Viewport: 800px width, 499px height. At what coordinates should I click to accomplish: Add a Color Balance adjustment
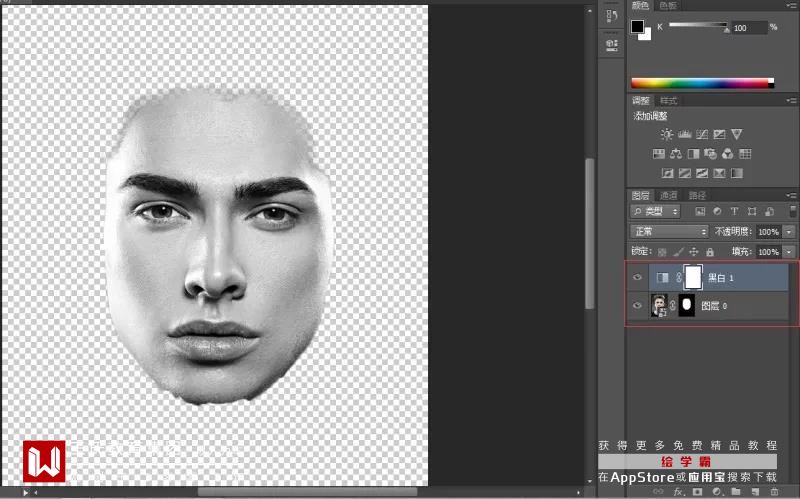(676, 154)
